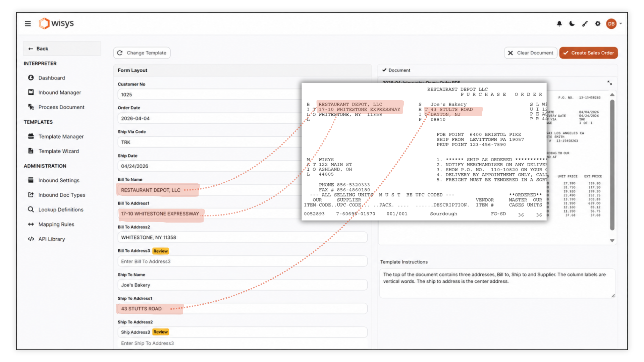Click the wrench tools icon
The image size is (644, 362).
point(585,24)
